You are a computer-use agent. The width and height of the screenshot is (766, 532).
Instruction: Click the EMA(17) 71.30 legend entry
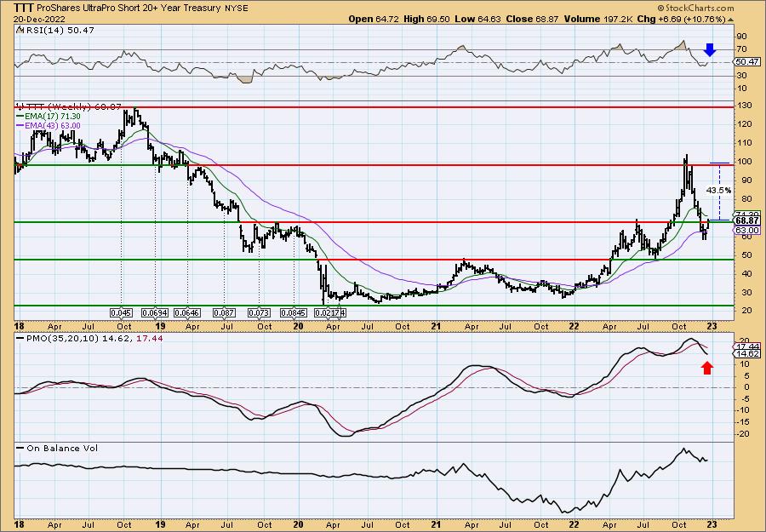coord(53,117)
